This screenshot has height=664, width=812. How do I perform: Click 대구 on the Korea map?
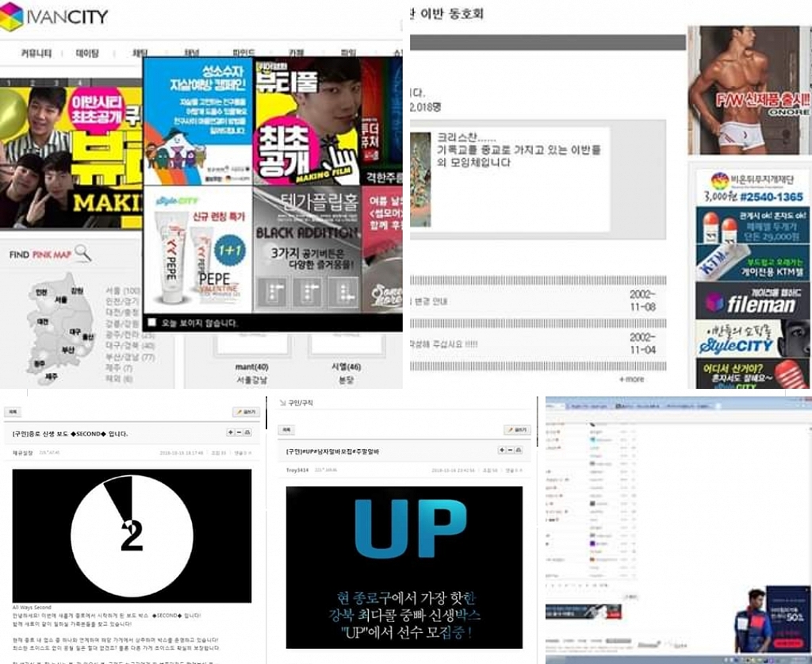pos(75,331)
